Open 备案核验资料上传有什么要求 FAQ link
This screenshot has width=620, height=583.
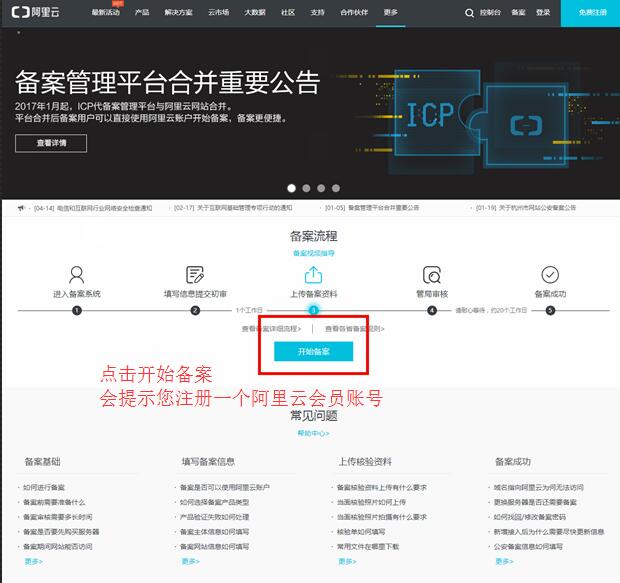pyautogui.click(x=382, y=487)
